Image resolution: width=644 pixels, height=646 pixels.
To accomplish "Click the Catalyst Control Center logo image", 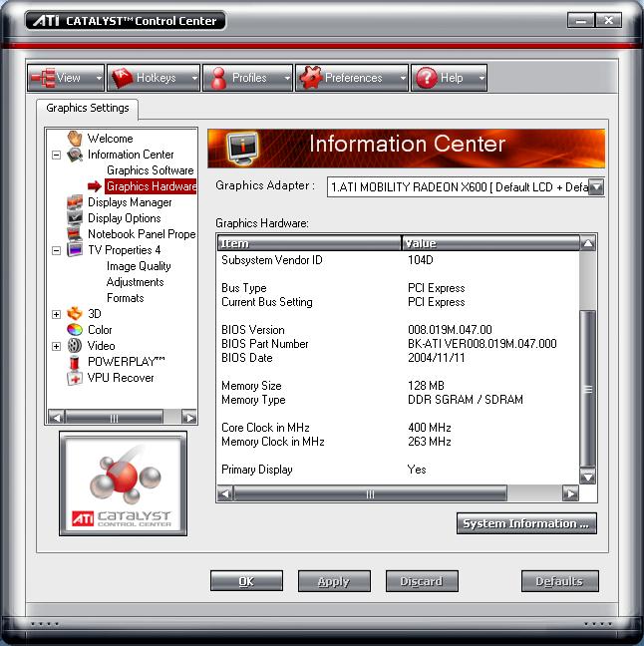I will point(123,484).
